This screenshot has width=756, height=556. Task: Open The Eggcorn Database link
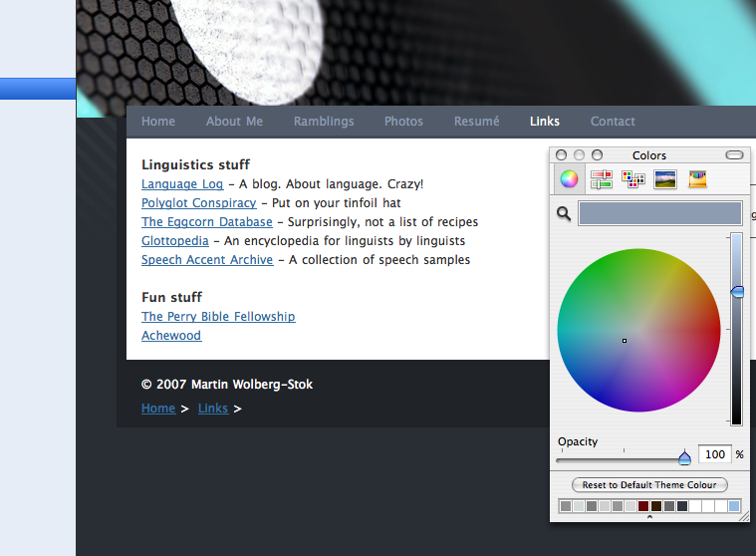[207, 222]
